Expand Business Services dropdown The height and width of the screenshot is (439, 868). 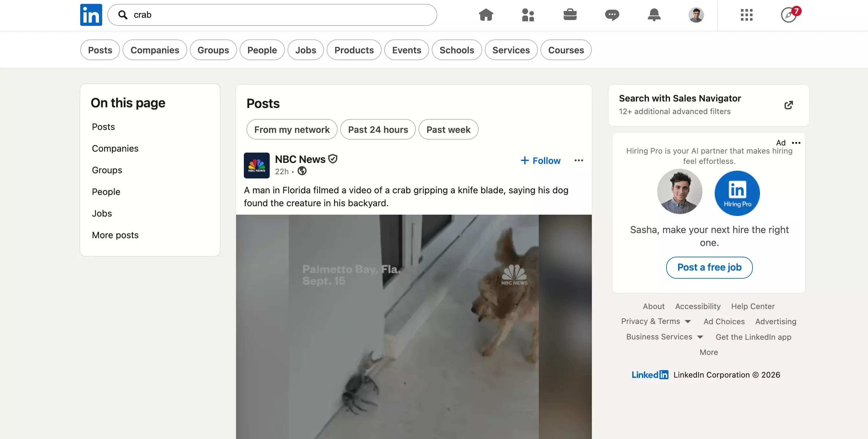(x=665, y=337)
